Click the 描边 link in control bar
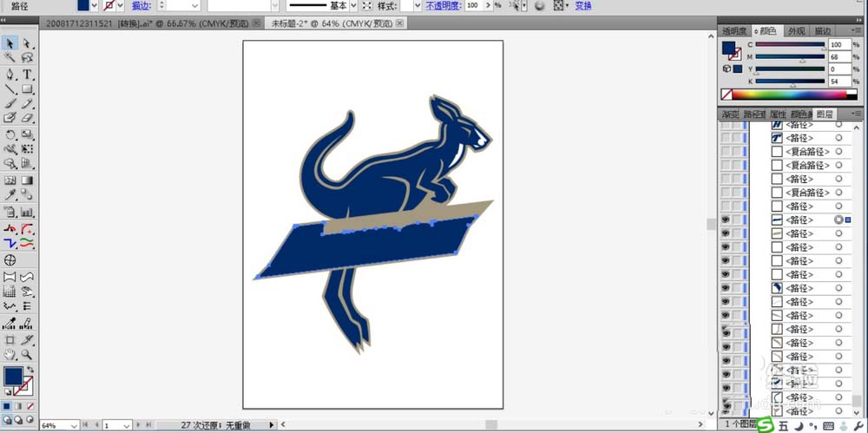 [141, 5]
